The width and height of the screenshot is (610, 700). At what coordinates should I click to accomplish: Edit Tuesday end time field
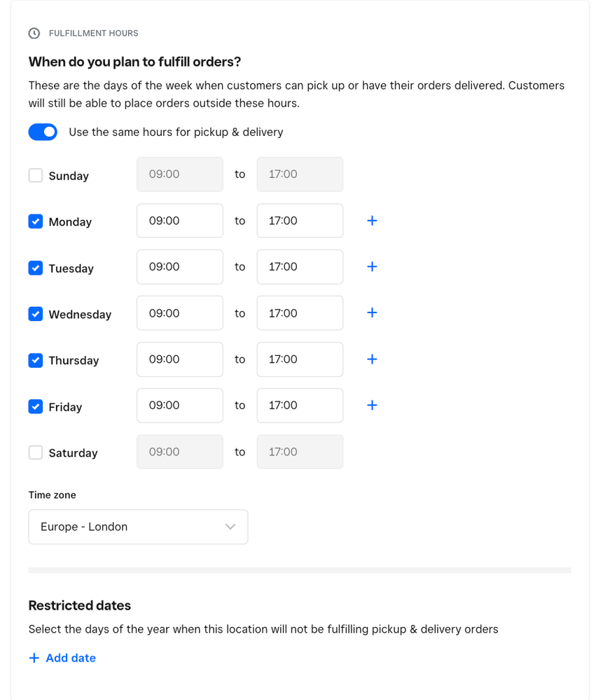pyautogui.click(x=300, y=266)
